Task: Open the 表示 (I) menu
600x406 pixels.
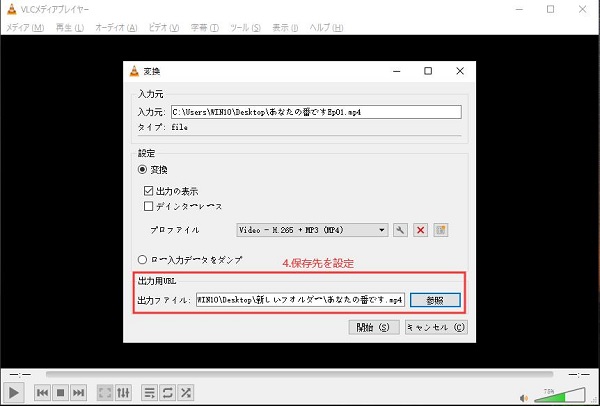Action: pyautogui.click(x=285, y=28)
